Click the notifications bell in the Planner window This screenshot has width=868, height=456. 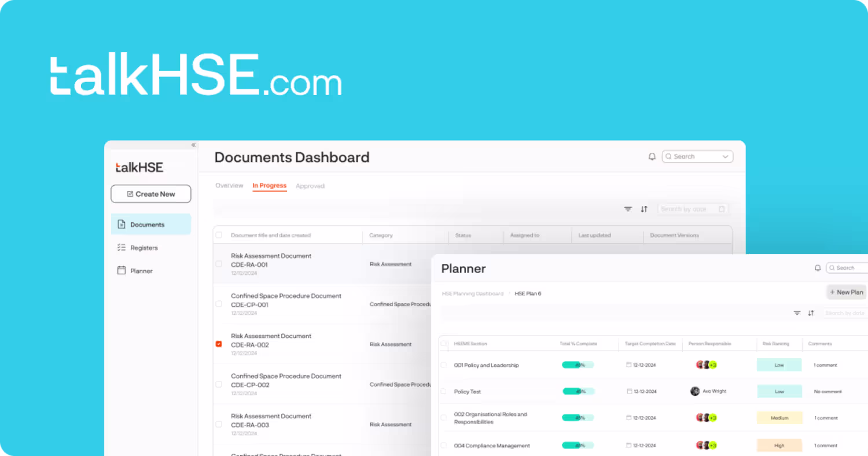(x=818, y=268)
